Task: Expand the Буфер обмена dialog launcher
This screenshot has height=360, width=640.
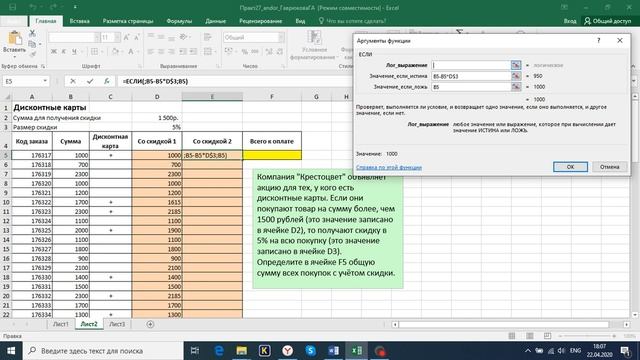Action: [42, 66]
